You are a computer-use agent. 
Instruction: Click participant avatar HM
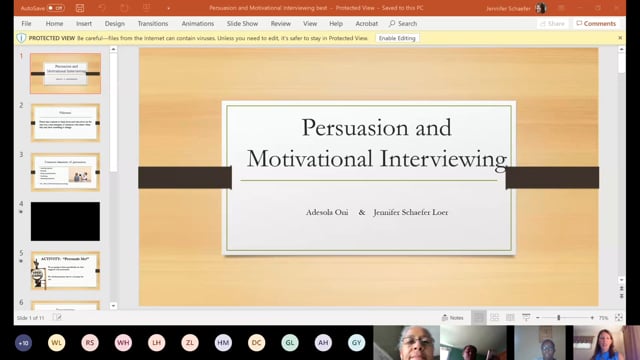click(x=223, y=343)
